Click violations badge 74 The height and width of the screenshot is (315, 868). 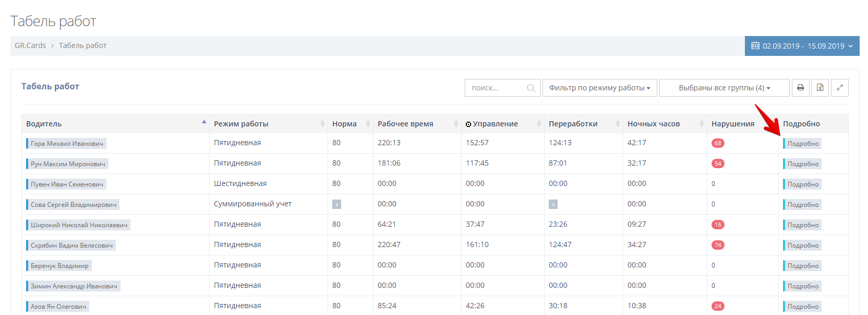pyautogui.click(x=718, y=245)
